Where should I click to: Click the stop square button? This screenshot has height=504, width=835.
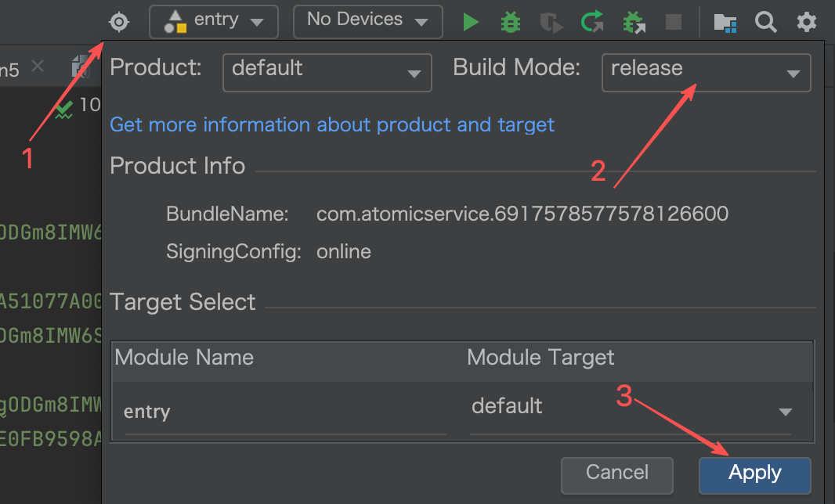(x=673, y=22)
